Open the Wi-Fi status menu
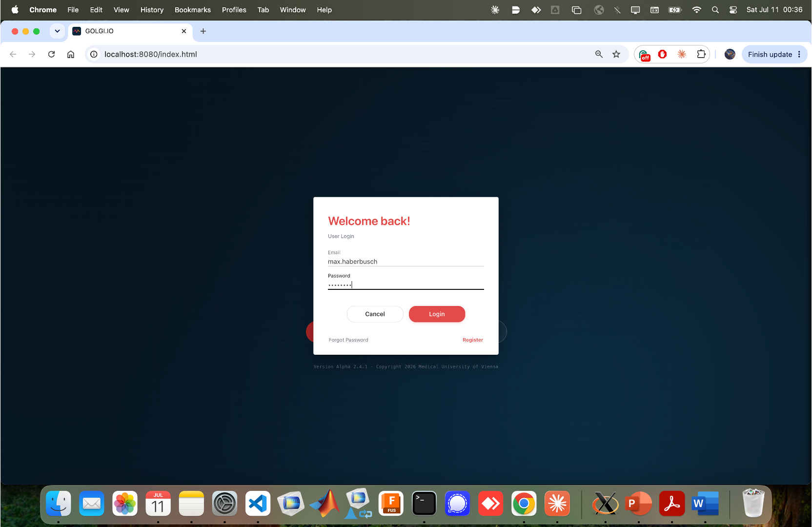812x527 pixels. pos(697,10)
